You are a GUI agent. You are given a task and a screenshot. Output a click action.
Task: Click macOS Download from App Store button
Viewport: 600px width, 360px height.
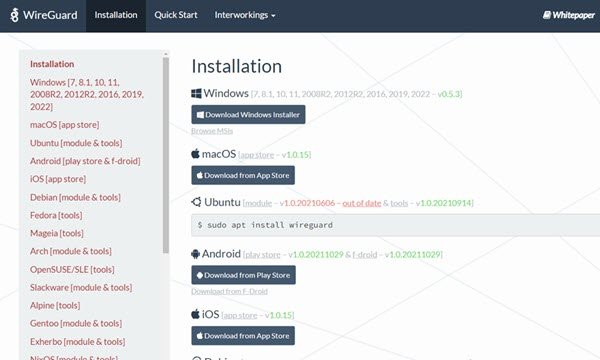[x=243, y=175]
